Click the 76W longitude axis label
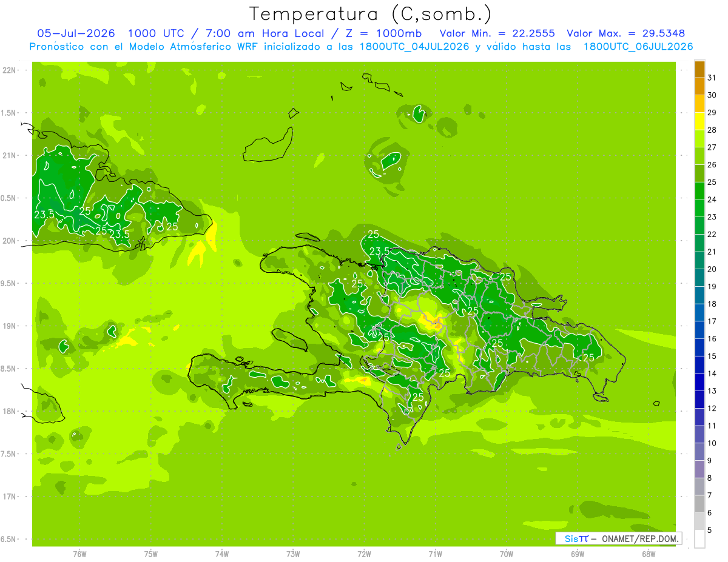This screenshot has width=728, height=562. click(79, 554)
